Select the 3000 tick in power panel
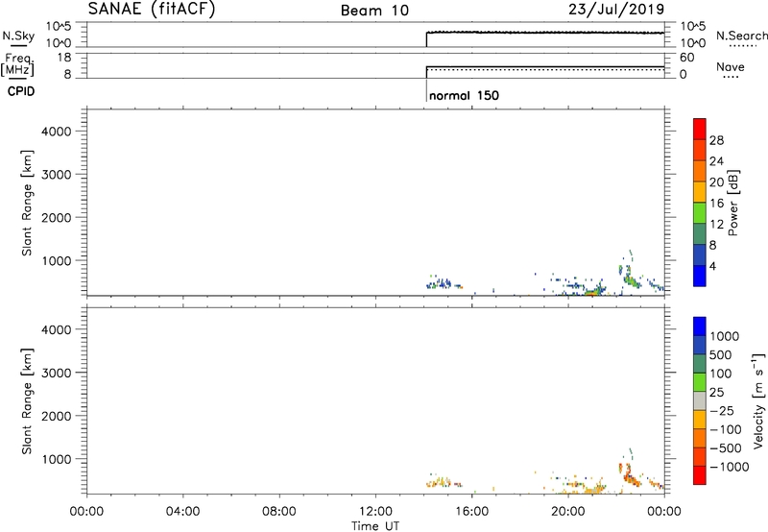768x532 pixels. pyautogui.click(x=57, y=175)
